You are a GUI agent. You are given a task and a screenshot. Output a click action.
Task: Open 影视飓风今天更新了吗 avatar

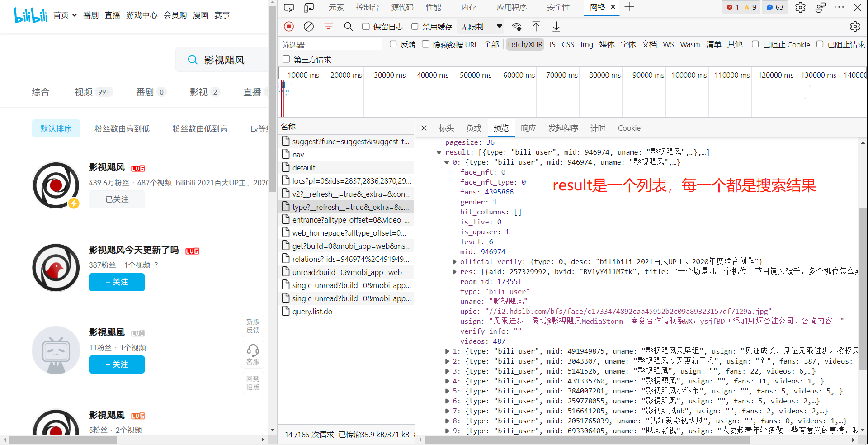coord(56,268)
